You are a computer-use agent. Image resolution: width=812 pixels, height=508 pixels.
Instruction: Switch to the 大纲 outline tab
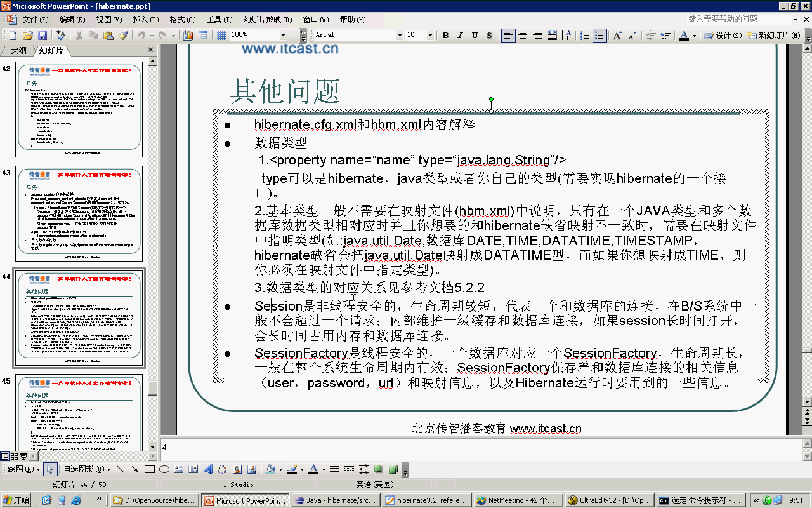coord(18,50)
